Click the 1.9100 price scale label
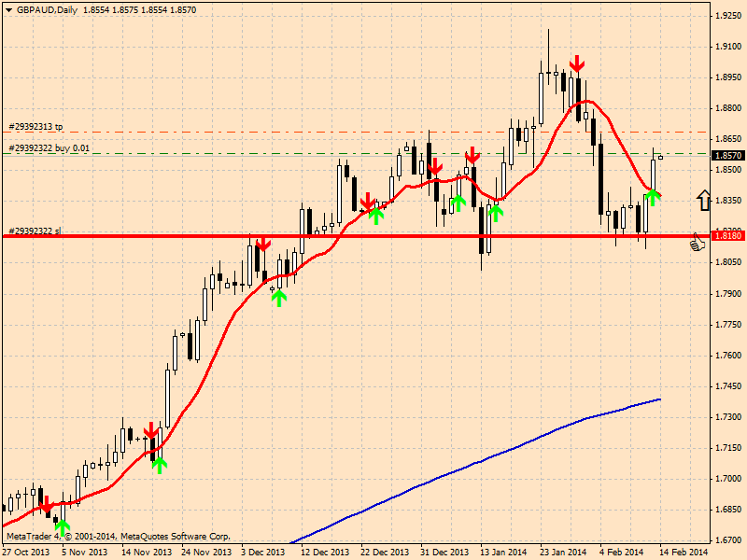Viewport: 747px width, 560px height. pyautogui.click(x=728, y=47)
